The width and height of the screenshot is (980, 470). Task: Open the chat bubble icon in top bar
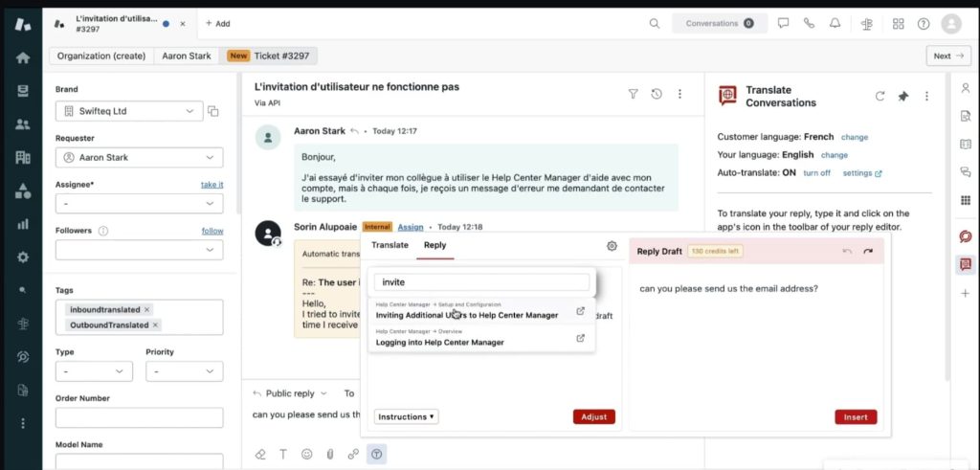coord(783,24)
